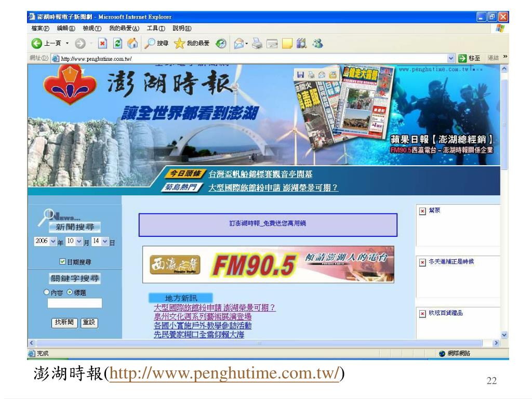Click the horizontal scrollbar right arrow

point(496,343)
